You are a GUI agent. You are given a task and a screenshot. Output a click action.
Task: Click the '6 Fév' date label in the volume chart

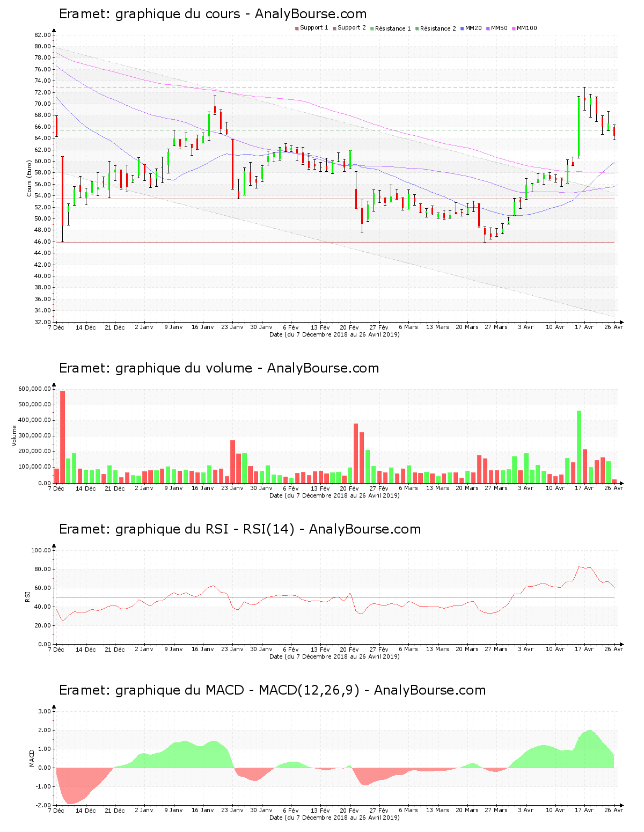point(291,488)
